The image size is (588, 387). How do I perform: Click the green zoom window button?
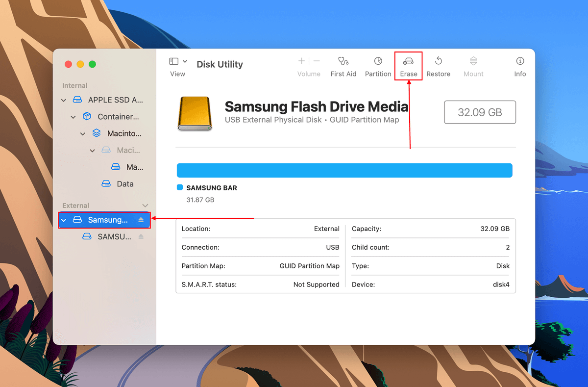[92, 64]
